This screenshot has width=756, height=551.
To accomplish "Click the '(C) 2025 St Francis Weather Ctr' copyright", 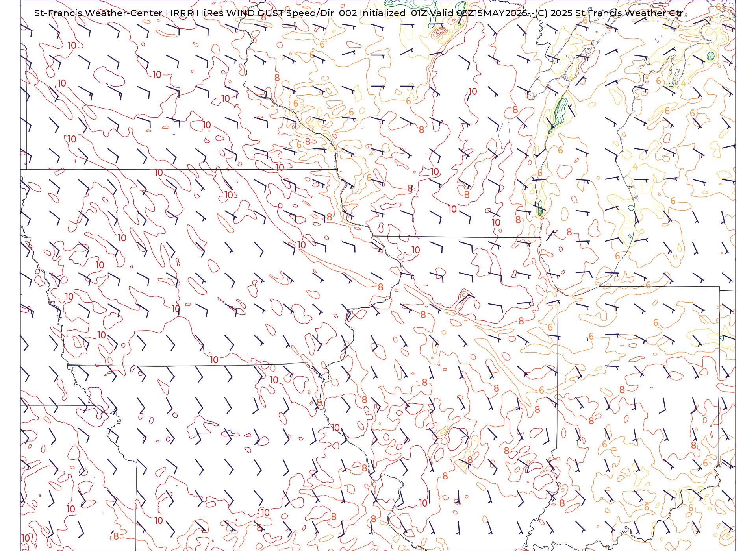I will pyautogui.click(x=609, y=13).
